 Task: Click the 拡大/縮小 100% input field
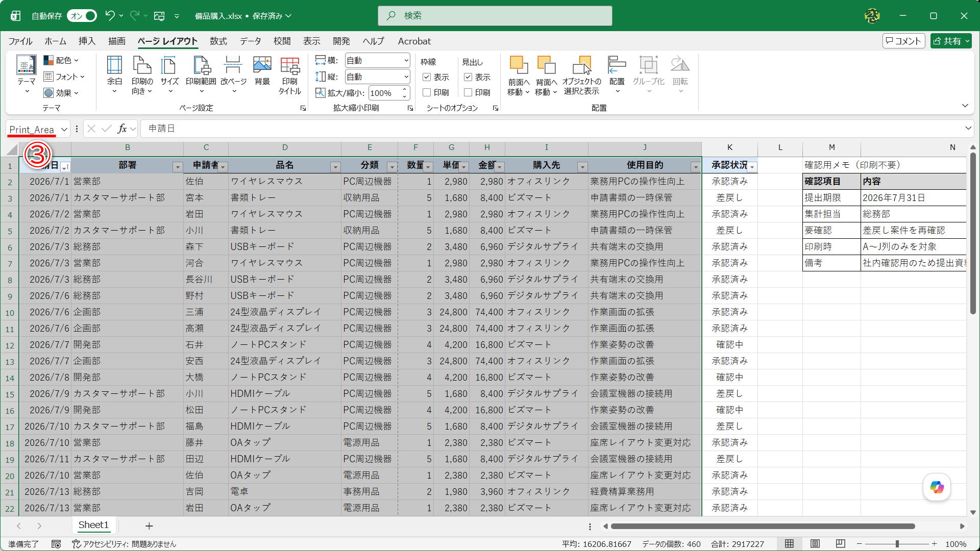[x=384, y=93]
